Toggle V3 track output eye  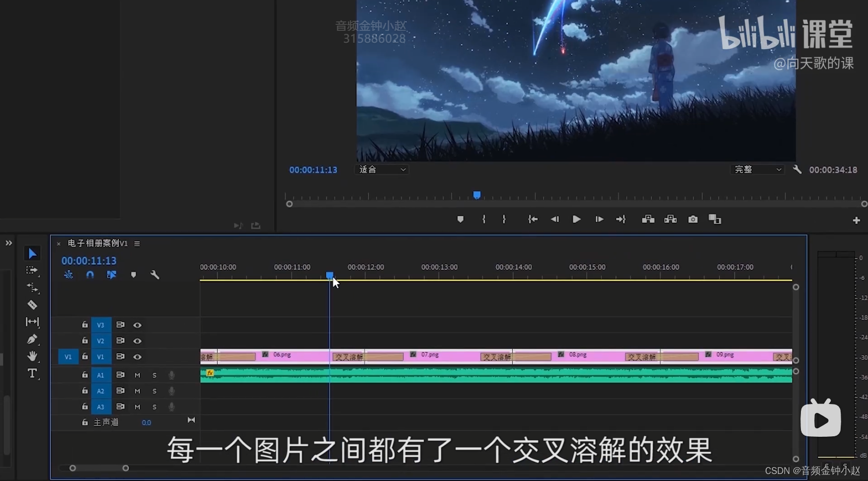point(138,325)
